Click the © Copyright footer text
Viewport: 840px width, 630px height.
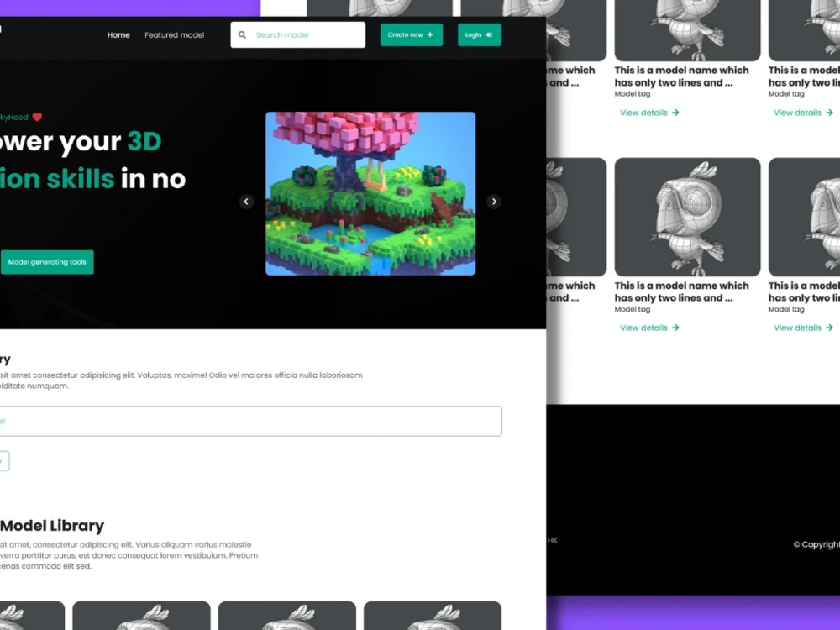(x=816, y=544)
